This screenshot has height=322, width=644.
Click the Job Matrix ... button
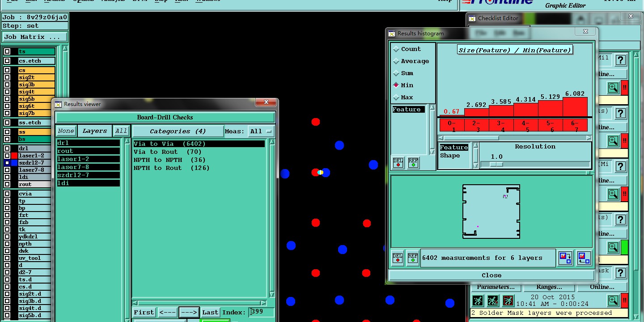click(x=35, y=37)
